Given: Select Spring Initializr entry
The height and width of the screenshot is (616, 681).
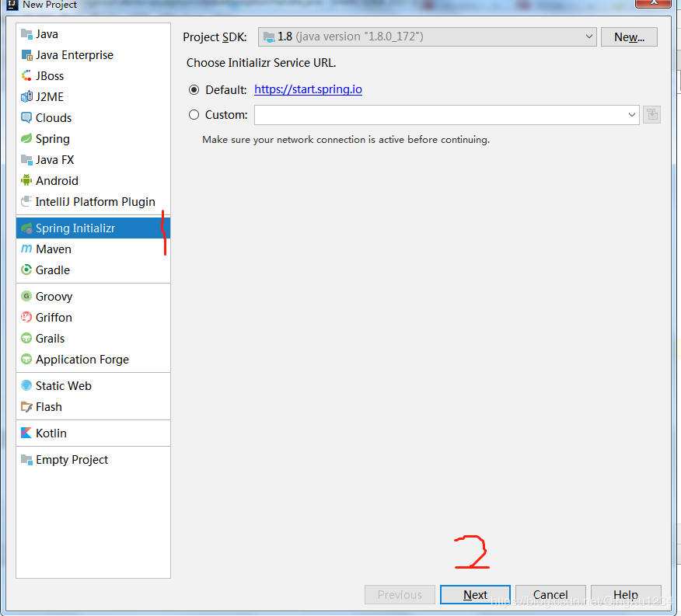Looking at the screenshot, I should [x=93, y=228].
